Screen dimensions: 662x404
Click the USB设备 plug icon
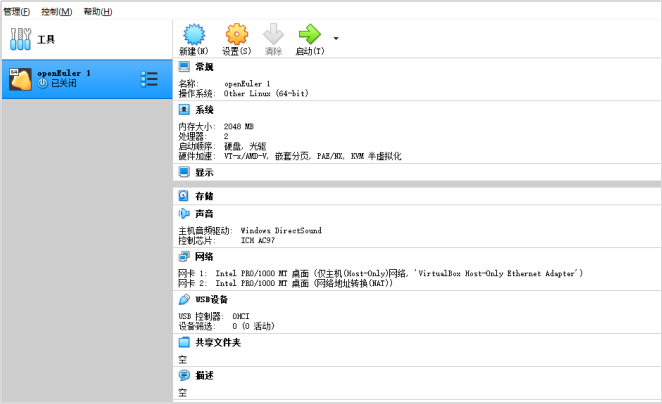click(184, 299)
